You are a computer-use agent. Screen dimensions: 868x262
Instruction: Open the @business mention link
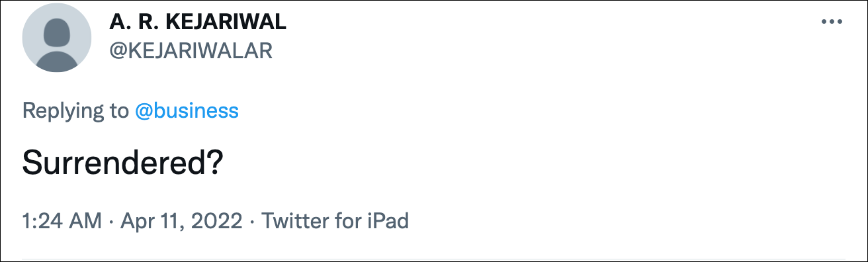(187, 110)
